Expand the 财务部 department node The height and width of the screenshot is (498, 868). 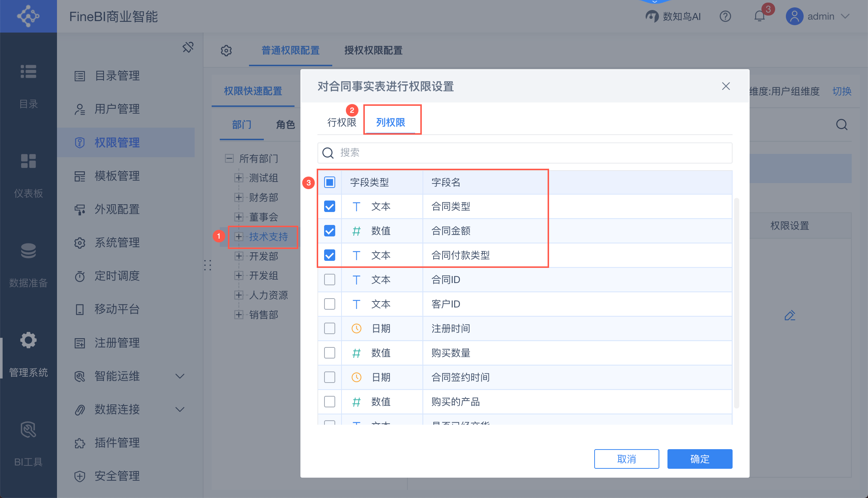[239, 197]
